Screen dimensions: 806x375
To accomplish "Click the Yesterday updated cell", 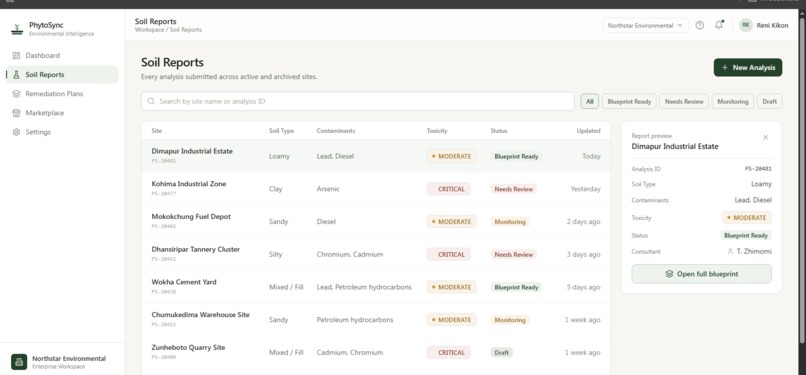I will point(585,189).
